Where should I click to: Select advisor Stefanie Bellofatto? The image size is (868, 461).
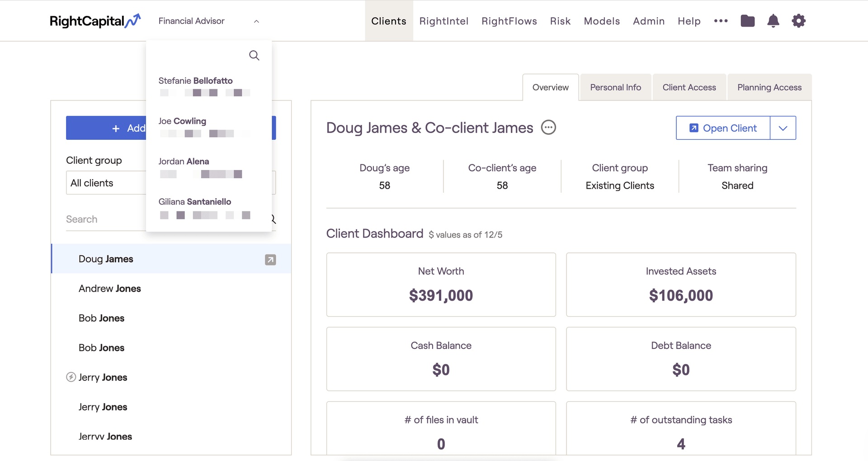coord(195,81)
